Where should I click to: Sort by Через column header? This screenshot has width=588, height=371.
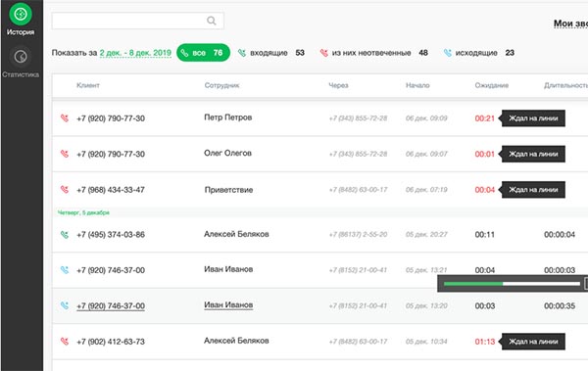click(339, 85)
